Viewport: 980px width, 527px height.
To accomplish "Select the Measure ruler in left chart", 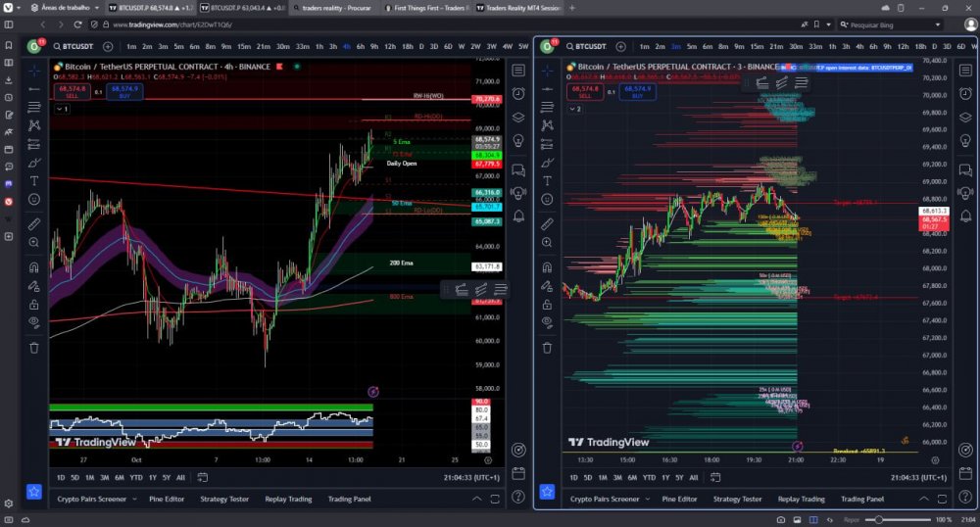I will 34,224.
